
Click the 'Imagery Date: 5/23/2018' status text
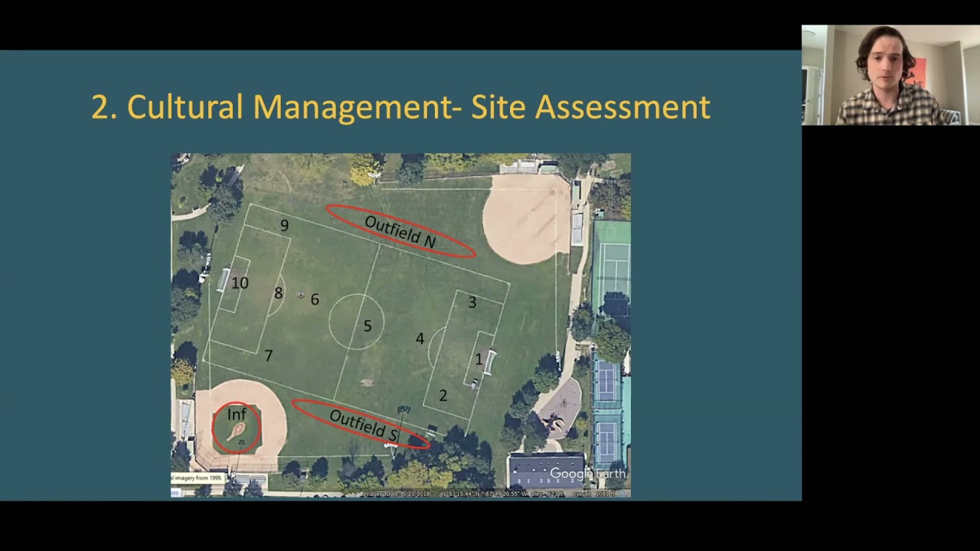[x=397, y=494]
